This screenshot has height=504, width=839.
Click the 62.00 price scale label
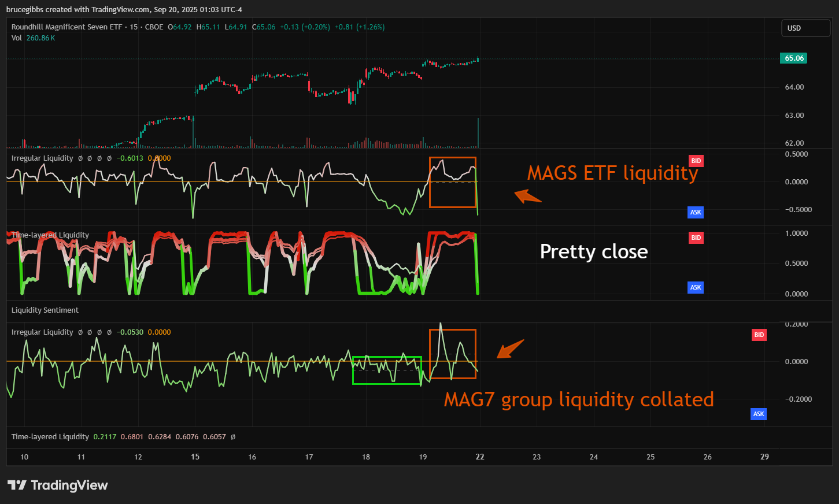click(x=794, y=143)
